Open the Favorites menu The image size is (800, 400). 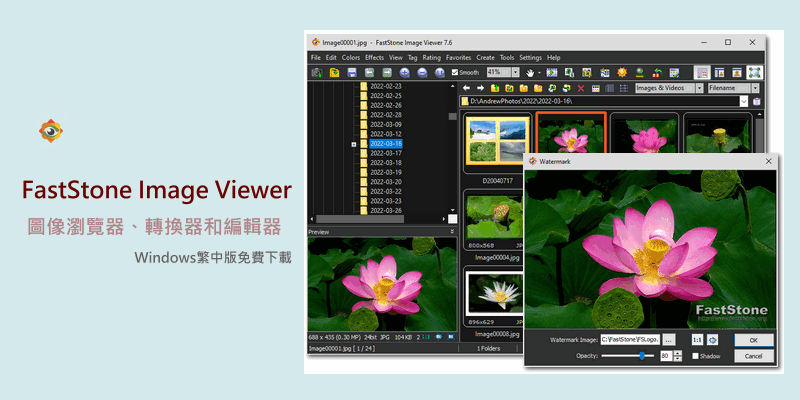[x=458, y=58]
